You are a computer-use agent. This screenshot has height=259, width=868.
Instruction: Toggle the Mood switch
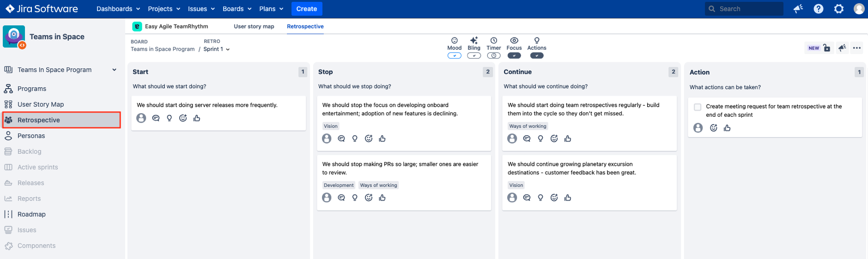click(455, 56)
